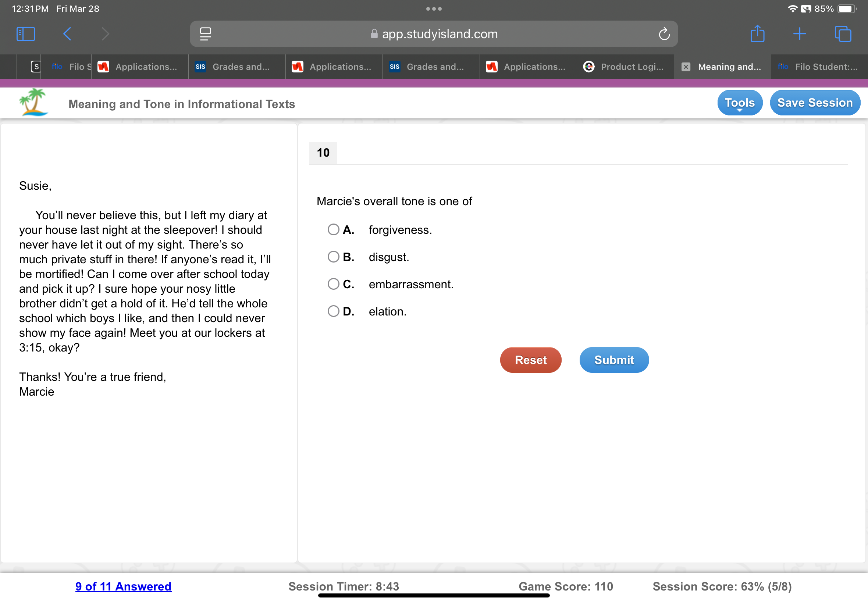Viewport: 868px width, 603px height.
Task: Select answer A, forgiveness
Action: (x=333, y=230)
